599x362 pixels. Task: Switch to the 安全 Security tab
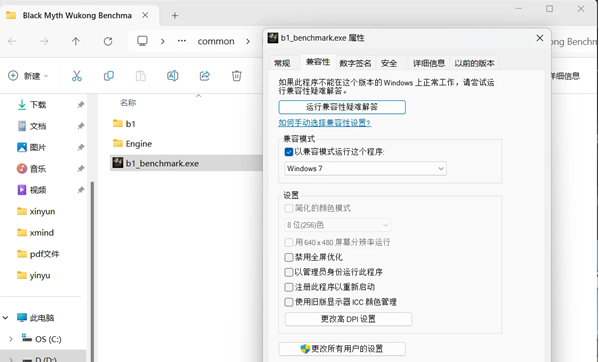(389, 63)
